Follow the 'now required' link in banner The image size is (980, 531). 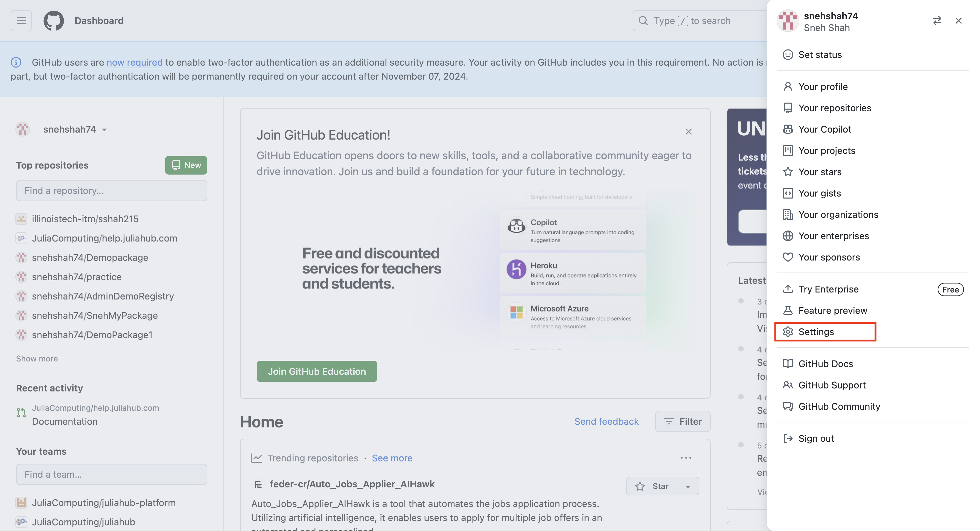[x=134, y=62]
